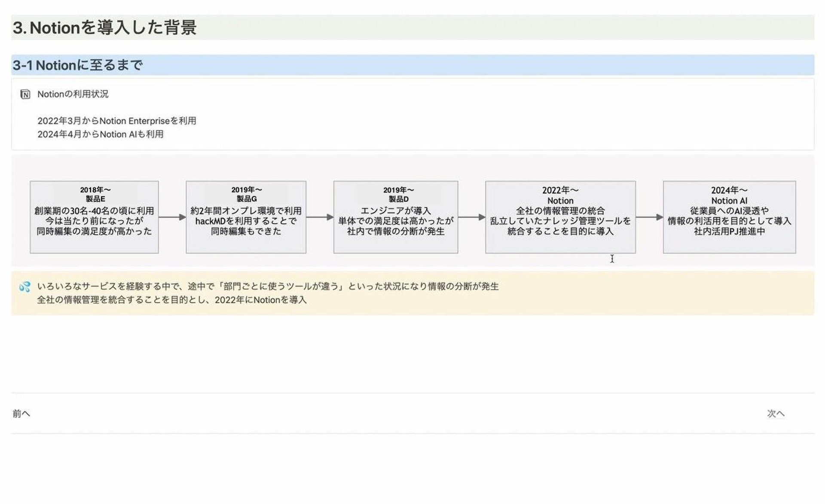Click the text Notionの利用状況

[x=73, y=94]
